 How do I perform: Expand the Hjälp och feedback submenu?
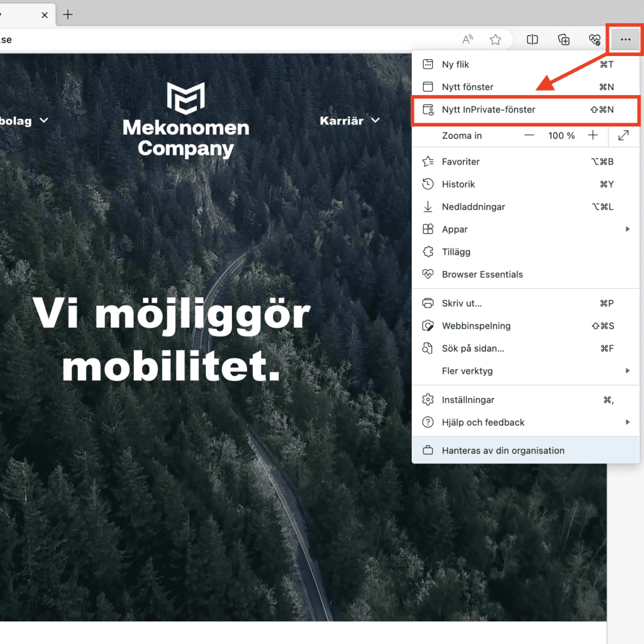[627, 423]
